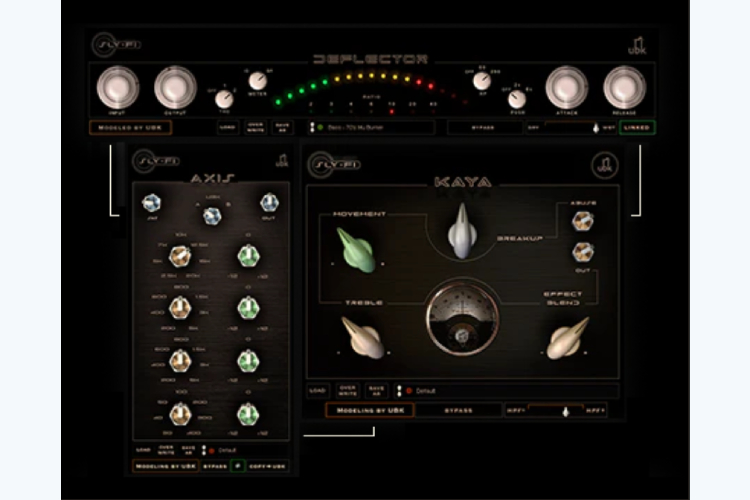Click the Axis input gain knob
The height and width of the screenshot is (500, 750).
click(152, 203)
